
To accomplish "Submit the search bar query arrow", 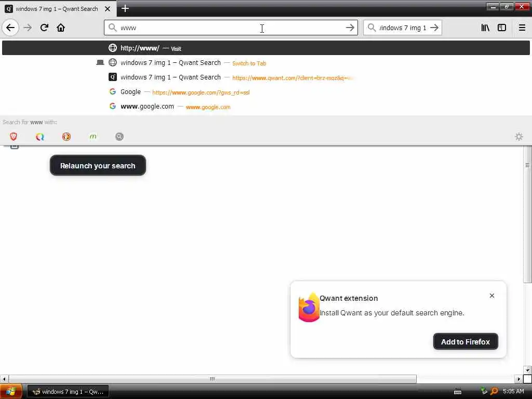I will point(434,28).
